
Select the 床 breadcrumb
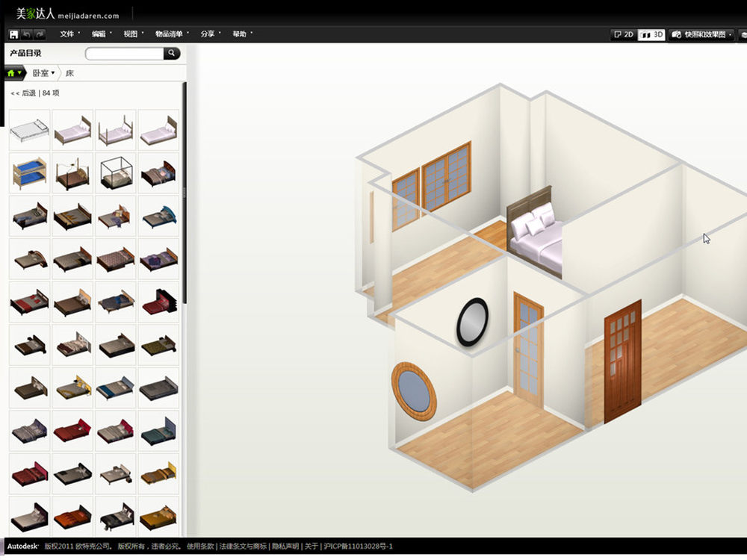[69, 73]
